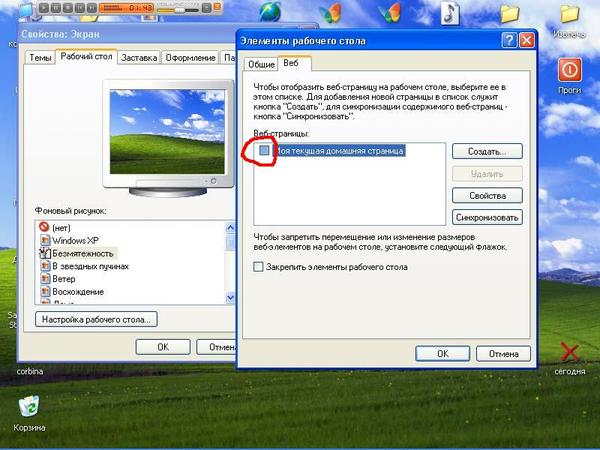Open the music note desktop icon

pos(450,13)
